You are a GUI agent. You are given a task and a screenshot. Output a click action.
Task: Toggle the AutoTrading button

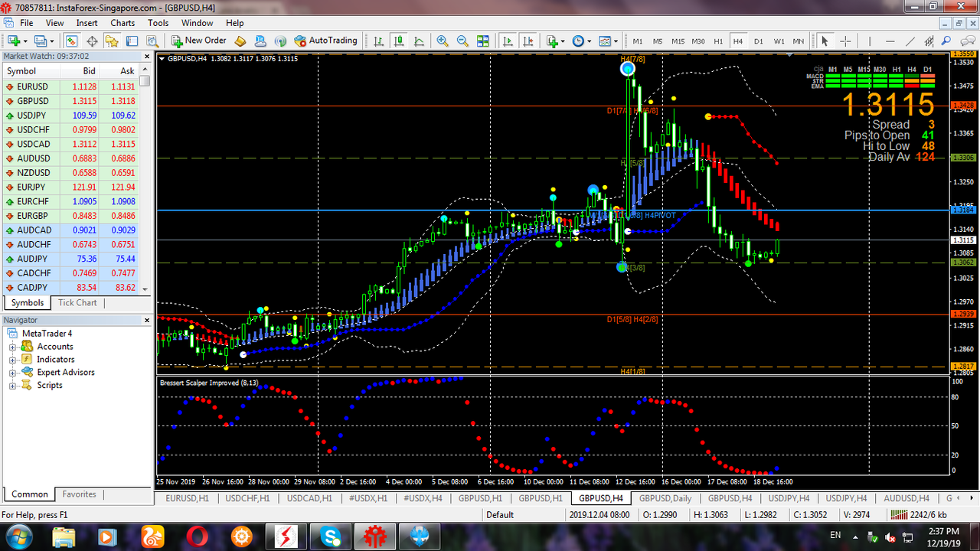point(326,41)
